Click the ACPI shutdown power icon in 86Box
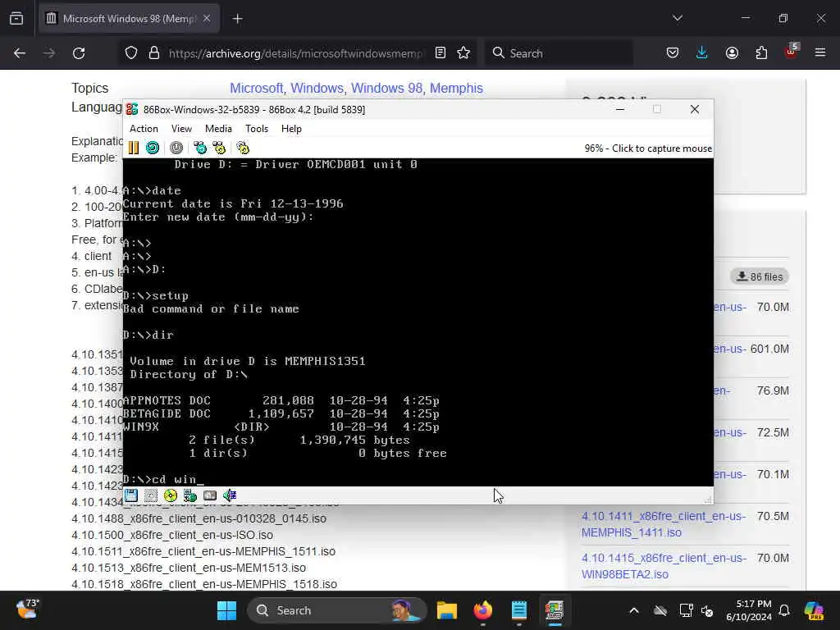 click(x=176, y=148)
